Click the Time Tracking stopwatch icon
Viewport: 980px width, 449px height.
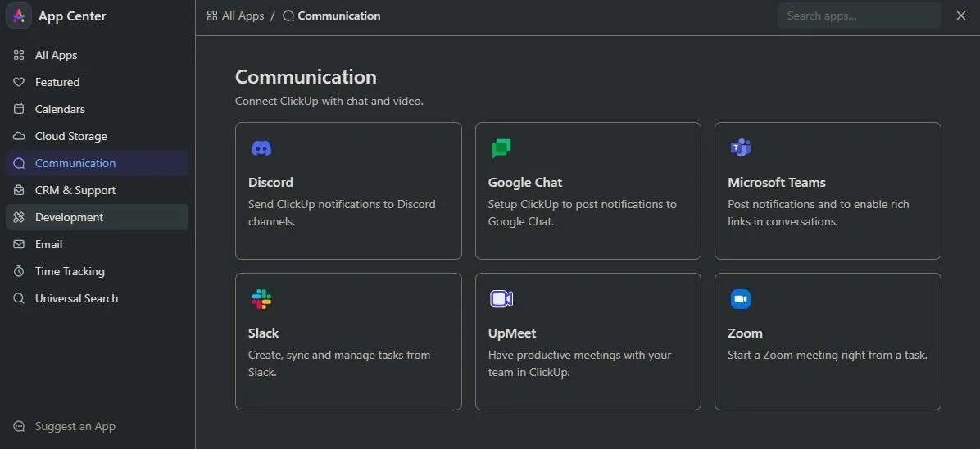click(x=19, y=271)
